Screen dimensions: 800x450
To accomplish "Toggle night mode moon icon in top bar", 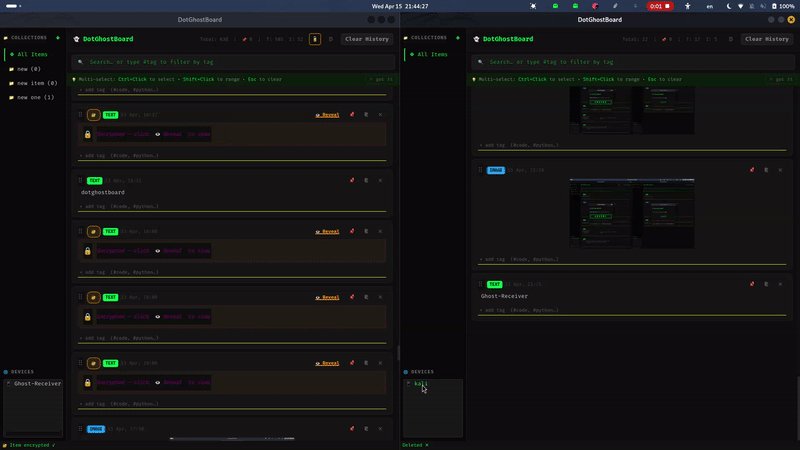I will point(729,6).
